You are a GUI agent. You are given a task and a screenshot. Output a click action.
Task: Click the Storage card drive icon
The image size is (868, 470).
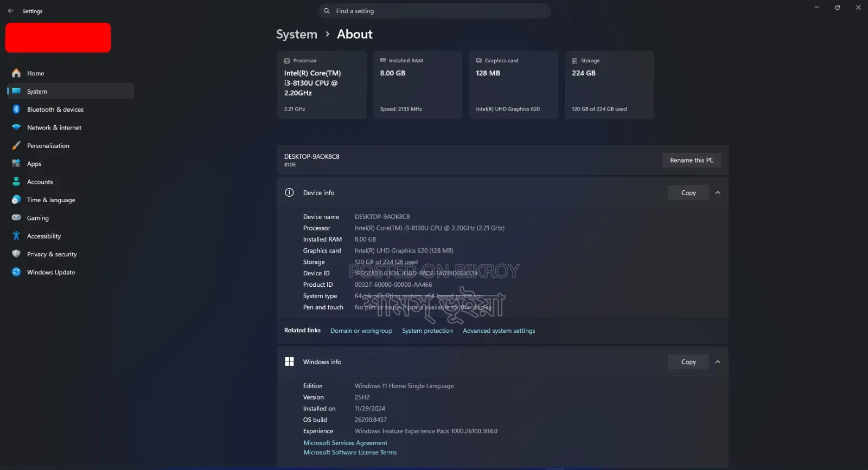point(575,61)
